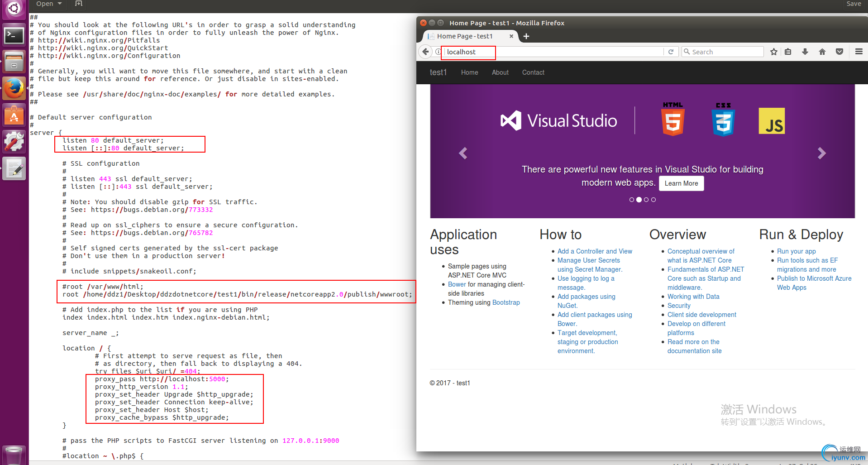Image resolution: width=868 pixels, height=465 pixels.
Task: Open Add a Controller and View link
Action: [x=595, y=251]
